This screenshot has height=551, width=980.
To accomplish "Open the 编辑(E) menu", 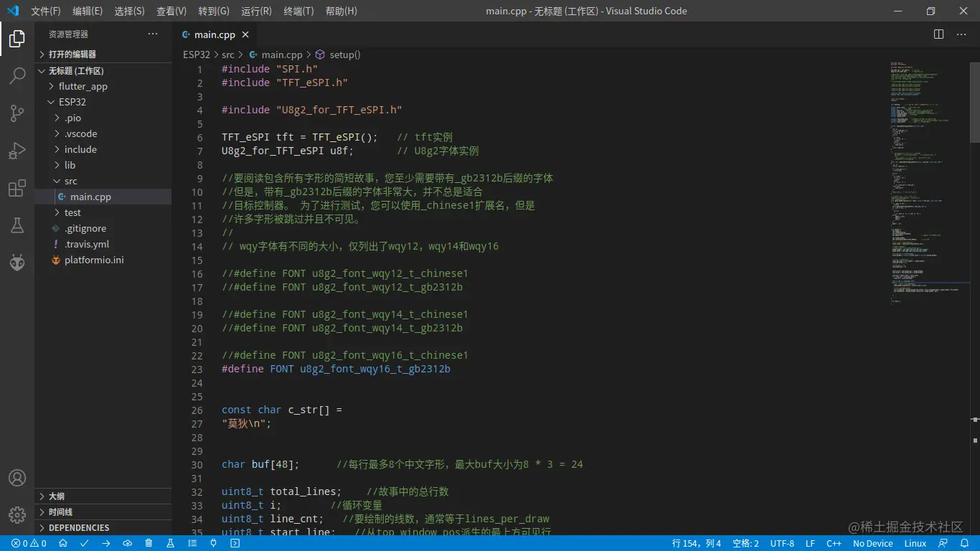I will (x=88, y=11).
